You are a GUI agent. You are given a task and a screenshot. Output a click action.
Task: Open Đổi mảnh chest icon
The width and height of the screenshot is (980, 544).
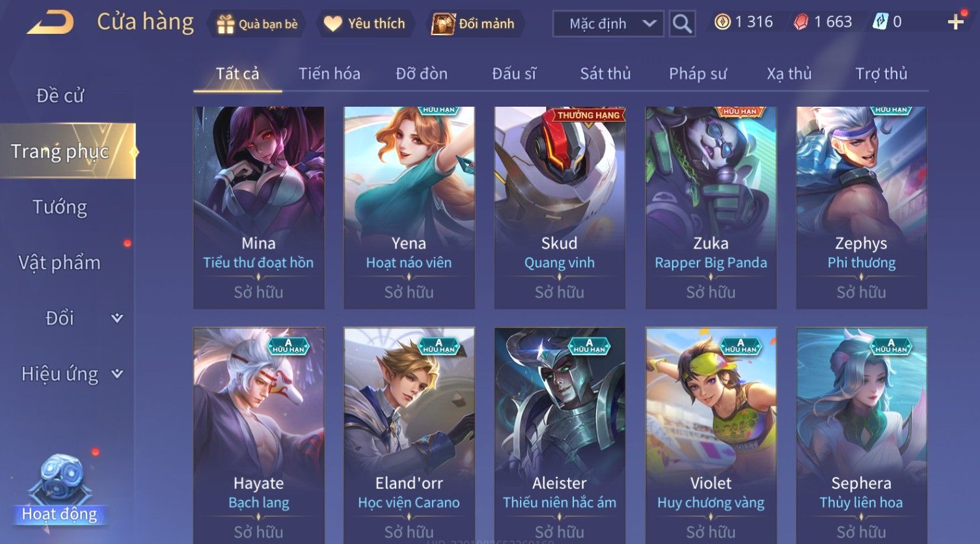coord(443,24)
